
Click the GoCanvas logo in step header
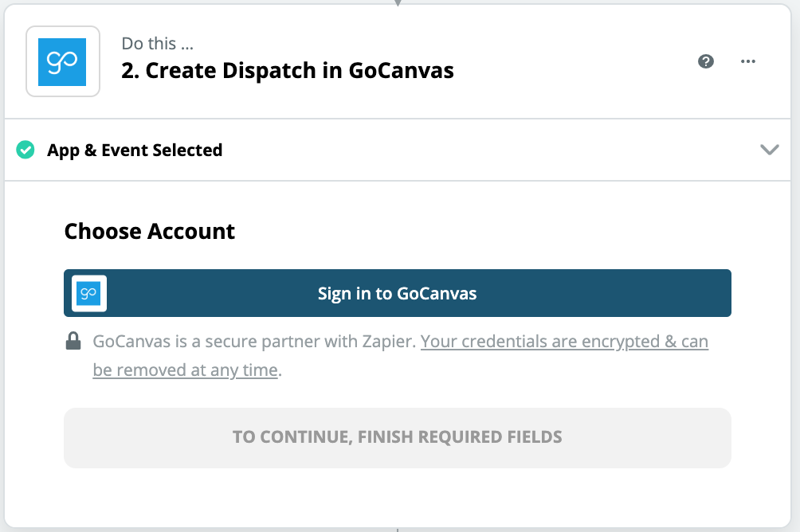pos(62,61)
